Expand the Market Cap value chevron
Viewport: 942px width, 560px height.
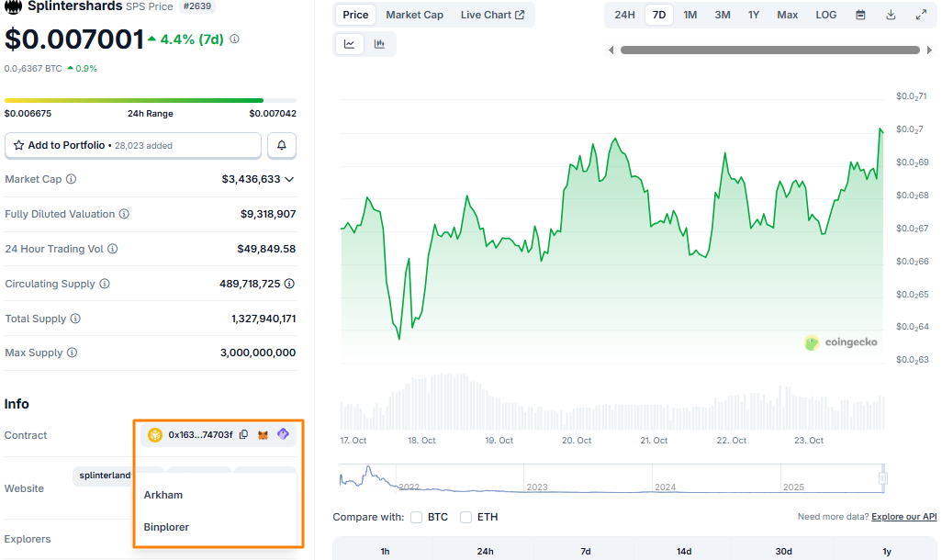pyautogui.click(x=290, y=180)
